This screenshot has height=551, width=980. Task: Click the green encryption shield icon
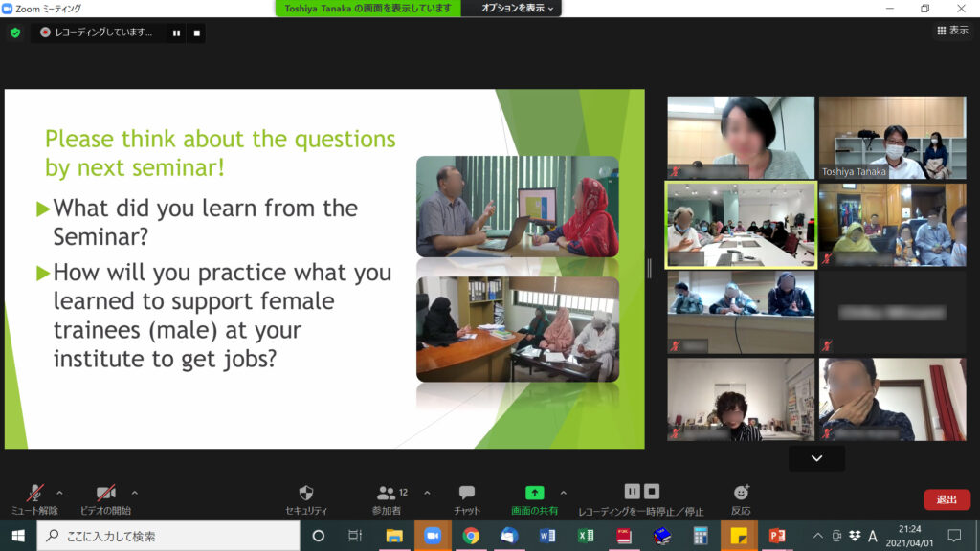[x=14, y=33]
